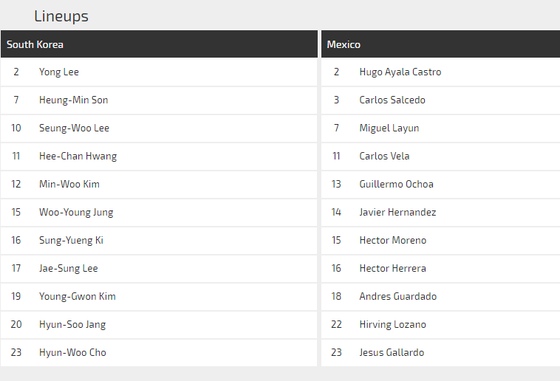
Task: Open Guillermo Ochoa player entry
Action: 440,184
